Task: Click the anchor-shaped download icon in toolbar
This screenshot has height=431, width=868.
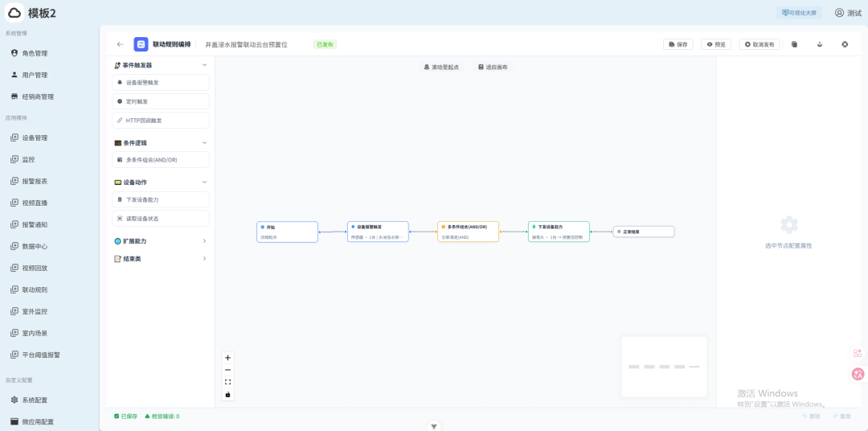Action: click(x=820, y=44)
